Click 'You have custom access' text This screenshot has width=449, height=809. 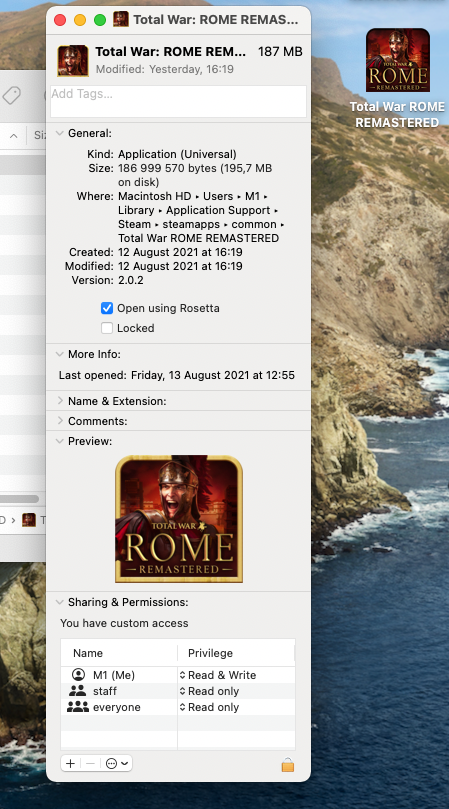(124, 623)
